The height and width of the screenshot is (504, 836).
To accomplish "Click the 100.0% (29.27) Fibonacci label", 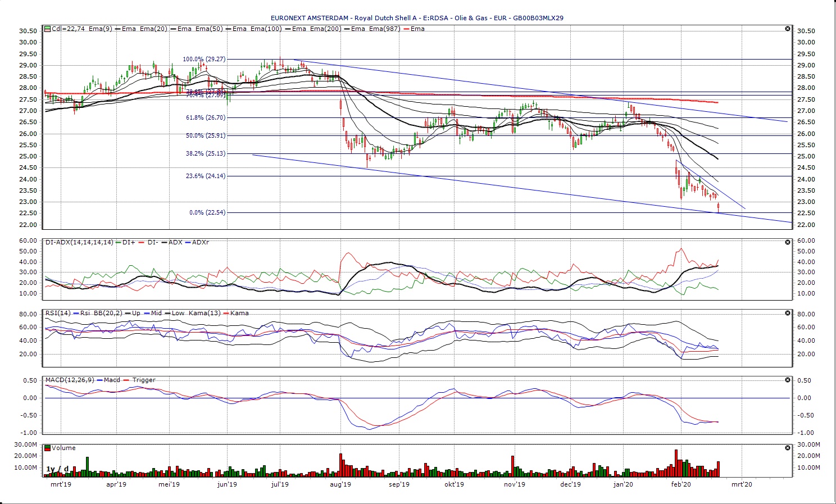I will 204,59.
